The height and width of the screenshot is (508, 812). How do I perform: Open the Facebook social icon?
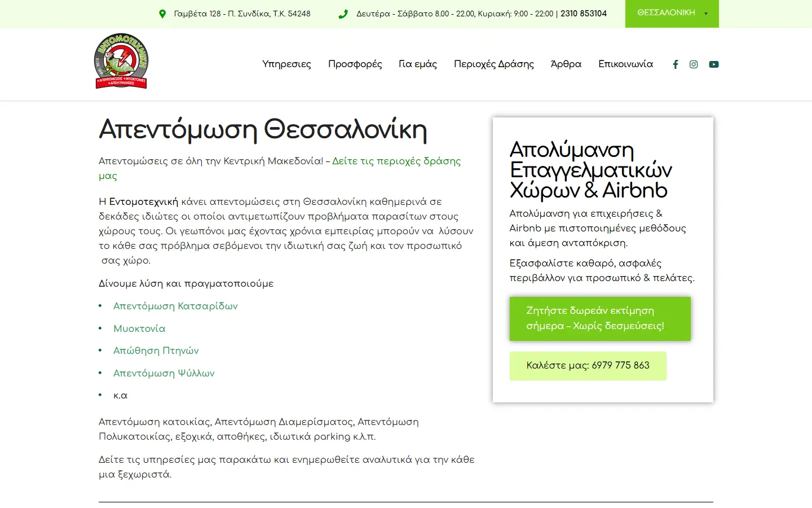click(676, 64)
